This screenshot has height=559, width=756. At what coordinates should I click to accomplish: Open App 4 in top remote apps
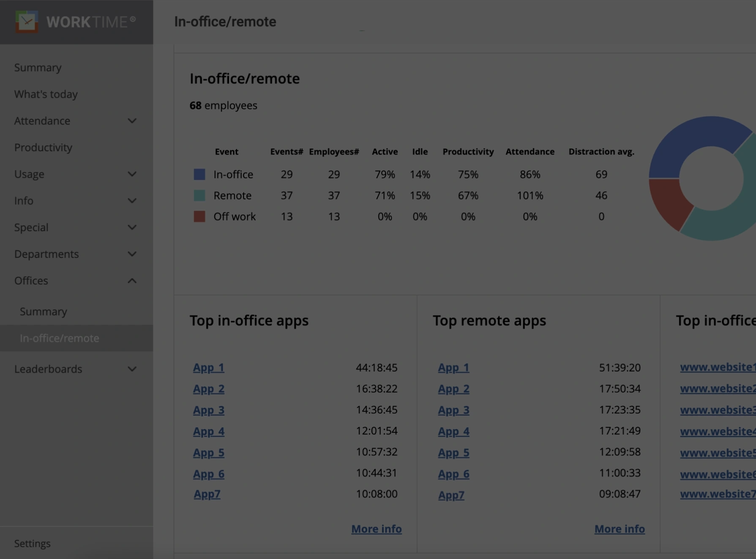point(453,431)
